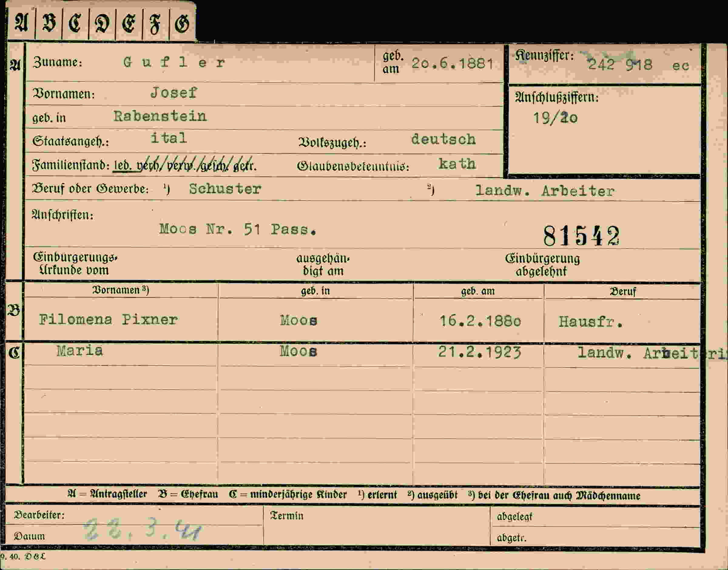Click the 'Familienstand:' label
The height and width of the screenshot is (570, 728).
click(x=71, y=165)
